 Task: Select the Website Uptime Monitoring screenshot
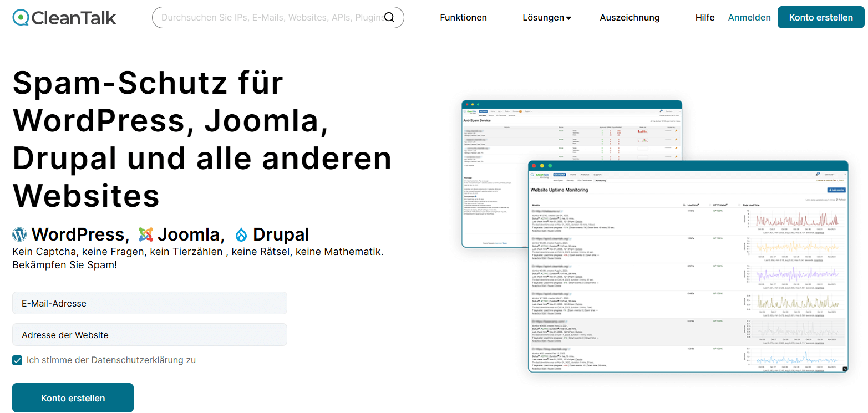click(688, 266)
